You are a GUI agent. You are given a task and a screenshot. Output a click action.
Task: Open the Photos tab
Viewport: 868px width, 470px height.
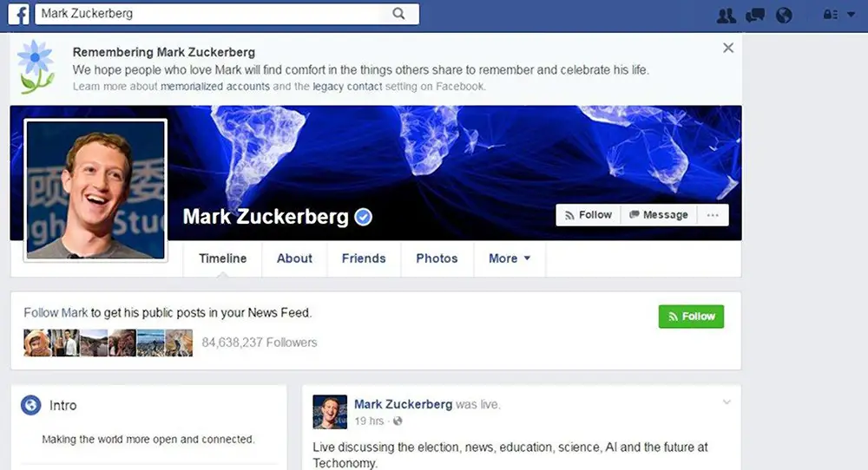(x=437, y=258)
